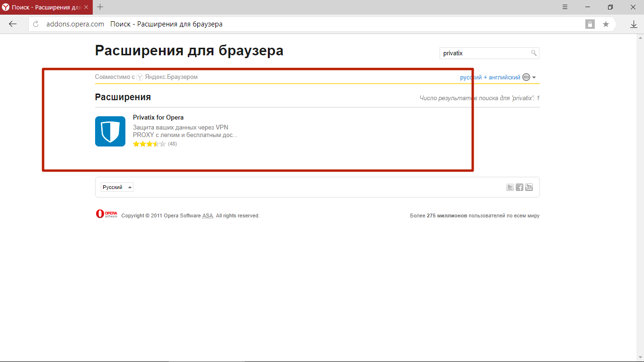This screenshot has width=644, height=362.
Task: Click the ASA abbreviation in copyright
Action: pyautogui.click(x=208, y=215)
